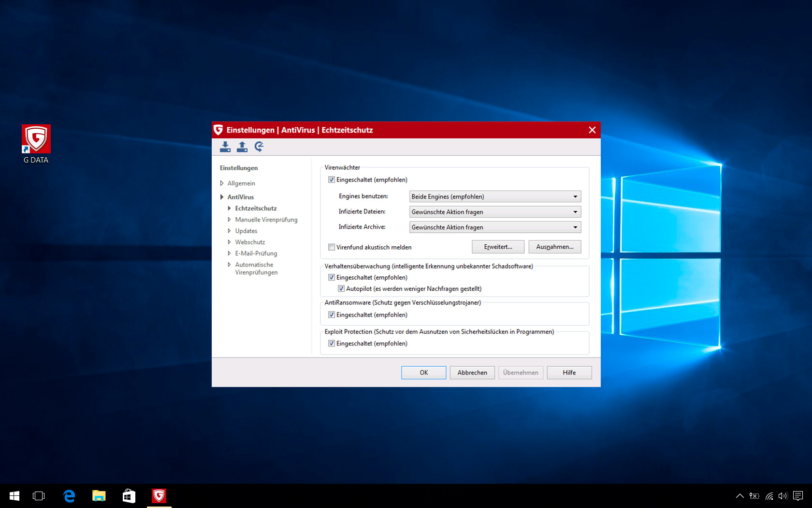This screenshot has height=508, width=812.
Task: Open Engines benutzen dropdown
Action: [x=495, y=196]
